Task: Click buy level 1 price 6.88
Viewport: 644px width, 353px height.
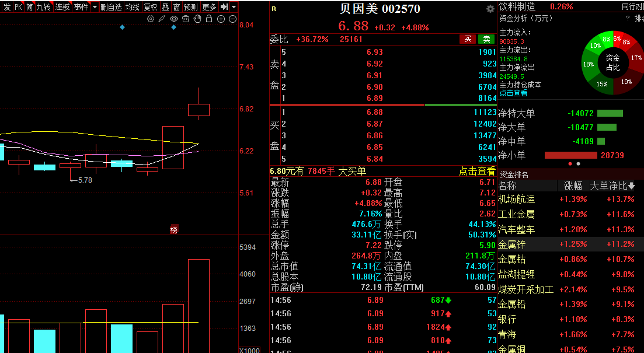Action: 375,112
